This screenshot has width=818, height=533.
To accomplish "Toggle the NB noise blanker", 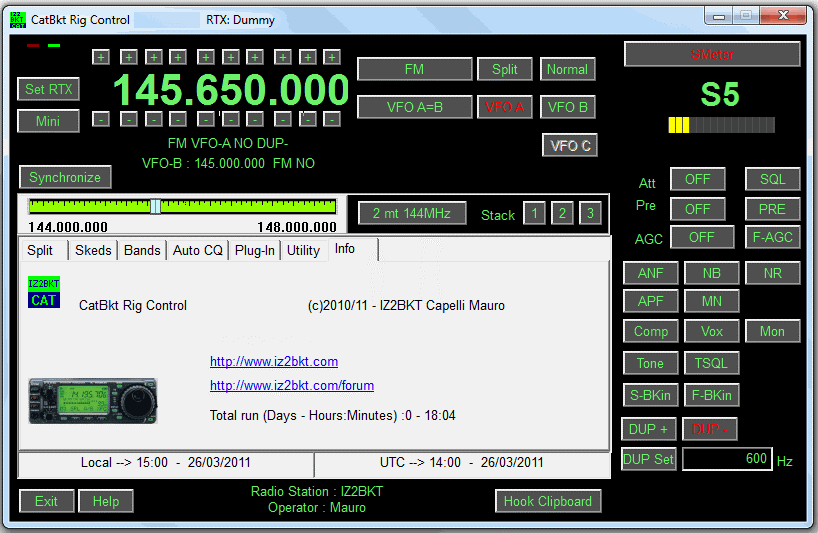I will 711,273.
